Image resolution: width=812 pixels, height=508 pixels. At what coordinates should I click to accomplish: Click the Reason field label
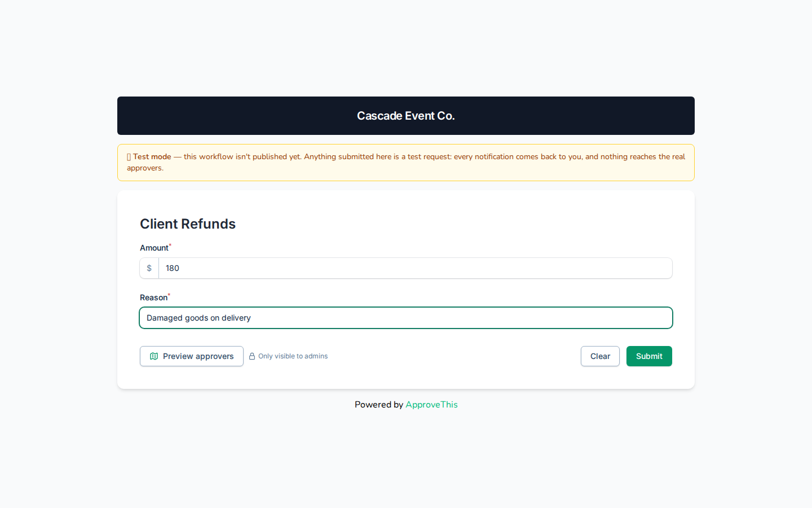[x=153, y=297]
